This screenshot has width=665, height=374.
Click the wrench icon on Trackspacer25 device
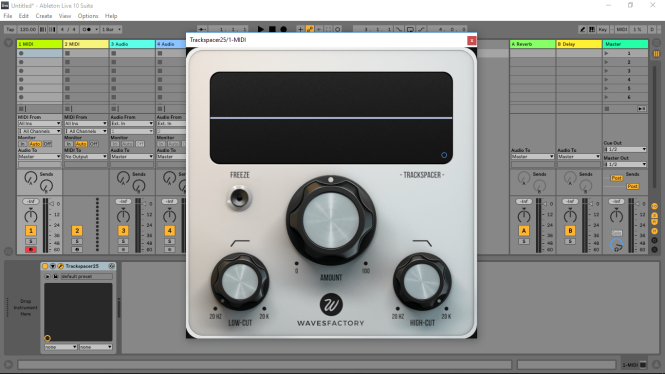pyautogui.click(x=60, y=266)
